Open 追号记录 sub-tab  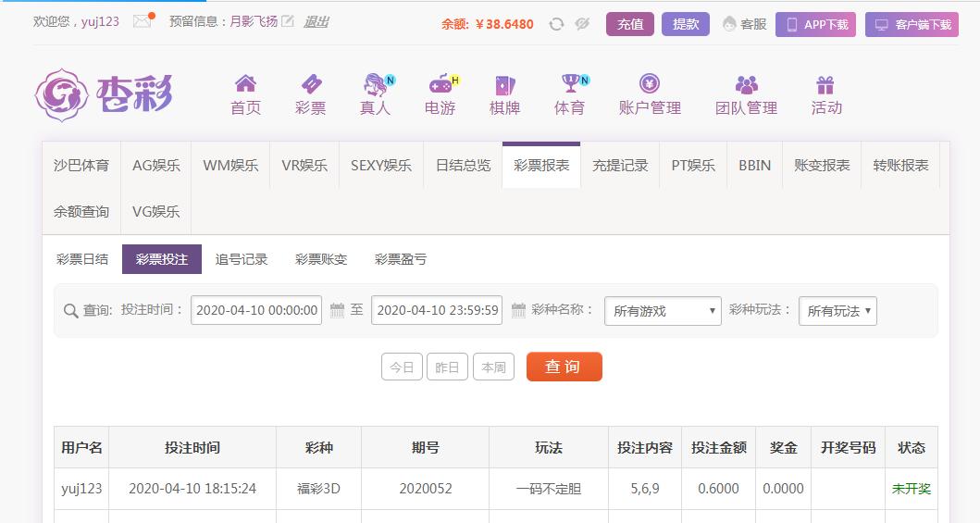point(242,259)
